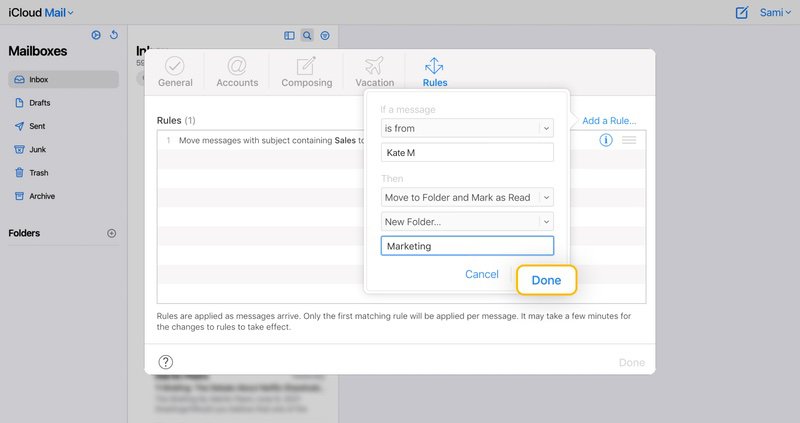Cancel the rule popup

click(482, 275)
